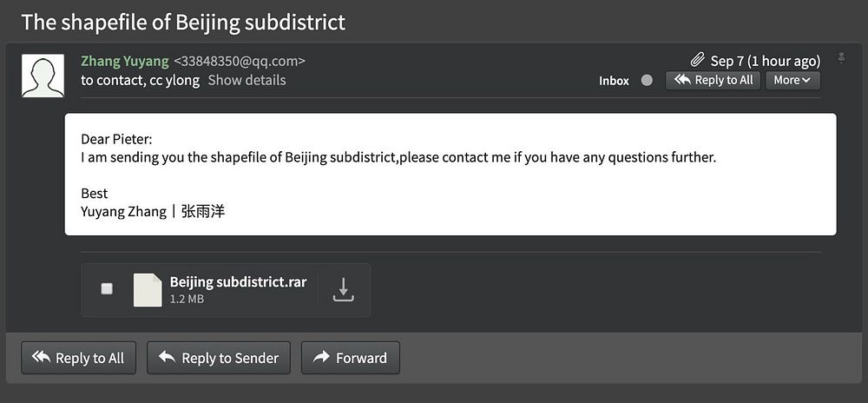Click sender name Zhang Yuyang
This screenshot has height=403, width=868.
pyautogui.click(x=124, y=61)
